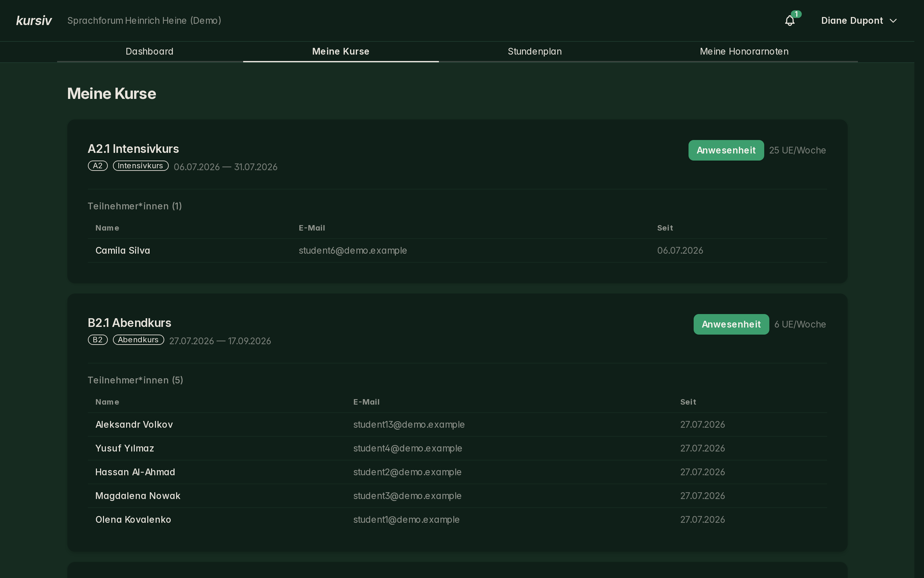The height and width of the screenshot is (578, 924).
Task: Click Teilnehmer*innen (5) heading
Action: pyautogui.click(x=135, y=380)
